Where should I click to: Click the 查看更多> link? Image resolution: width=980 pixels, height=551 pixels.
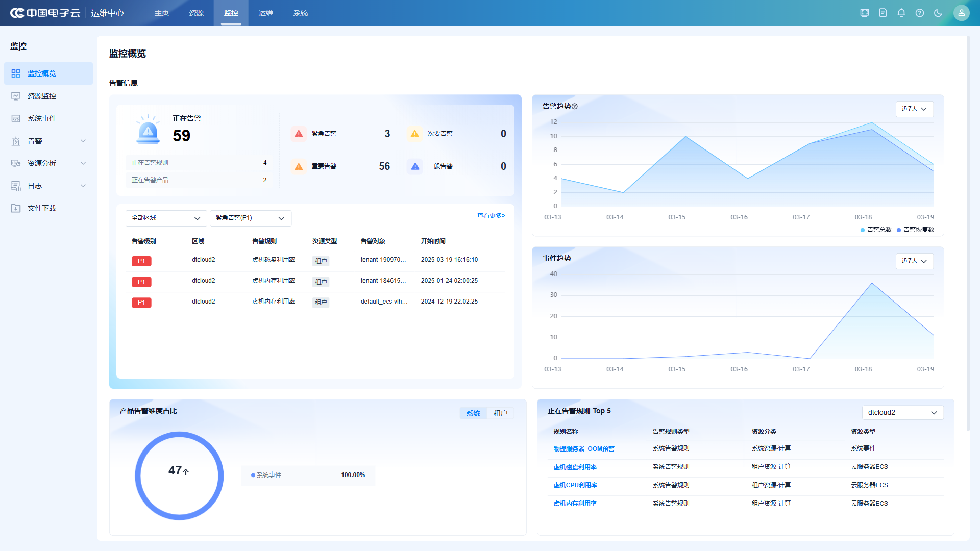coord(491,216)
